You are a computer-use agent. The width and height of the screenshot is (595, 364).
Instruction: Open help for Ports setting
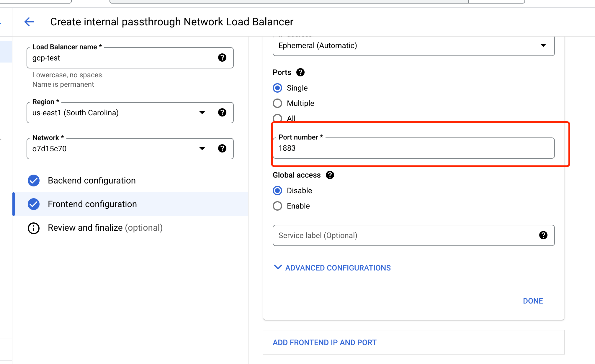300,72
